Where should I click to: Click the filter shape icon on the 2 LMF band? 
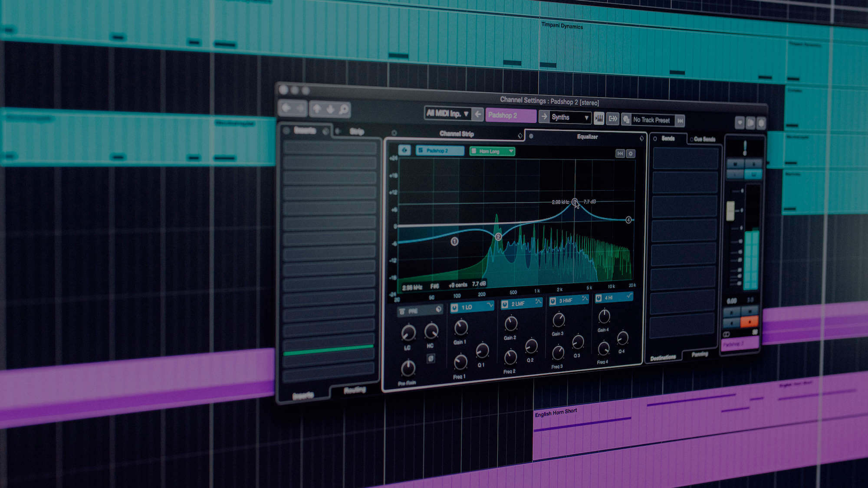pos(539,302)
